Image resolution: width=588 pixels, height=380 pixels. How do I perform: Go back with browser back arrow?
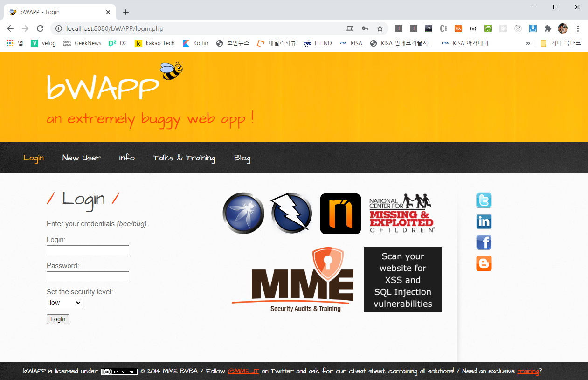pyautogui.click(x=10, y=28)
